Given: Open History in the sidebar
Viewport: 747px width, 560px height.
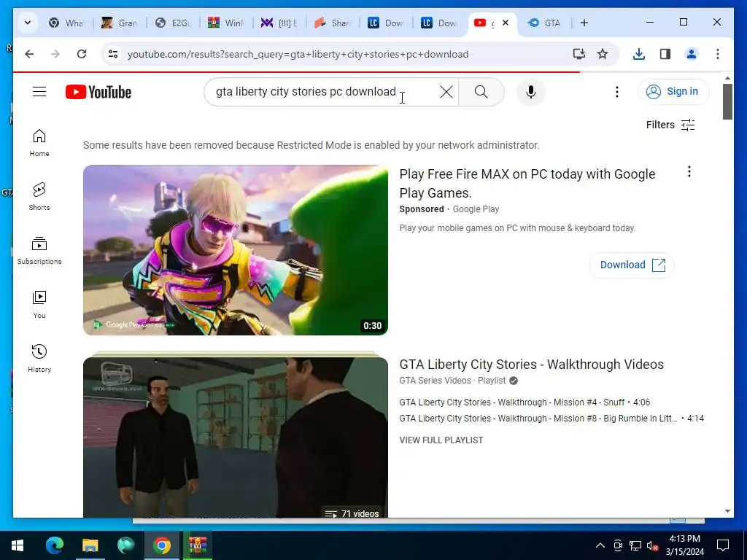Looking at the screenshot, I should click(39, 359).
